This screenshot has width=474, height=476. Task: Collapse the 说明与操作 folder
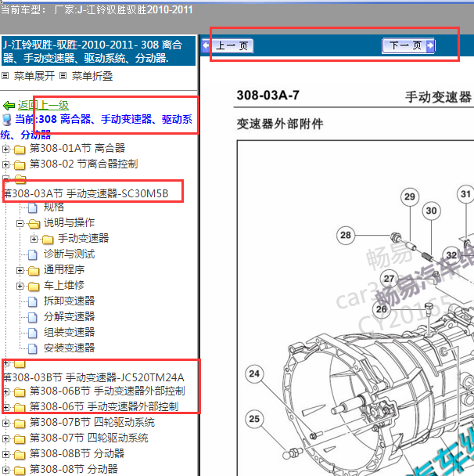click(x=20, y=223)
